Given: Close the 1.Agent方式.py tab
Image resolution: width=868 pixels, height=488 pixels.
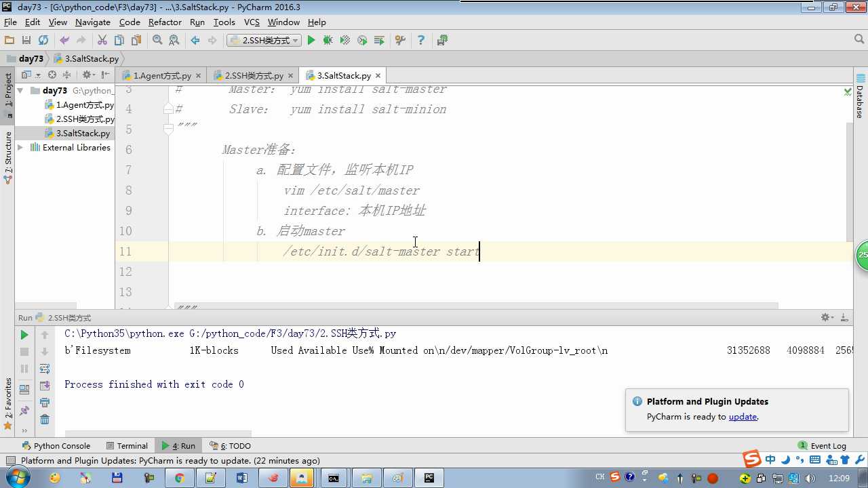Looking at the screenshot, I should 198,76.
